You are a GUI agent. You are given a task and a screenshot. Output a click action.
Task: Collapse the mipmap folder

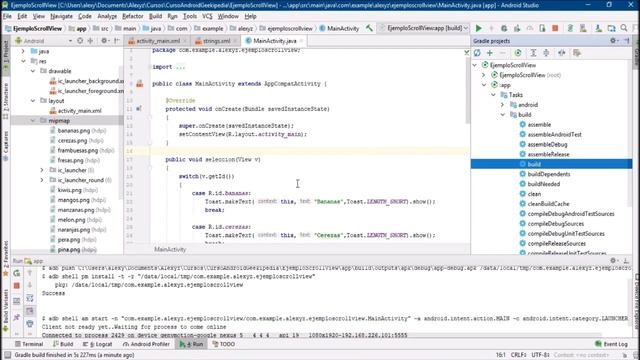pyautogui.click(x=33, y=121)
